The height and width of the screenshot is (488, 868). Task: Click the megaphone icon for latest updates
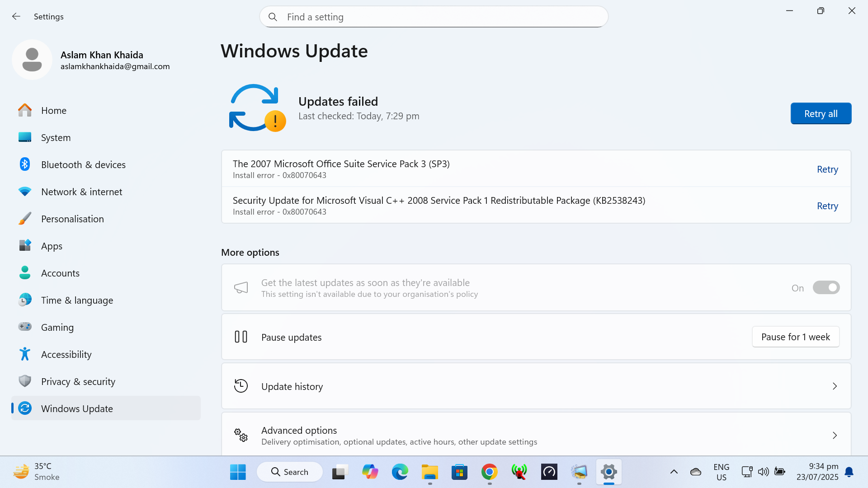point(241,288)
